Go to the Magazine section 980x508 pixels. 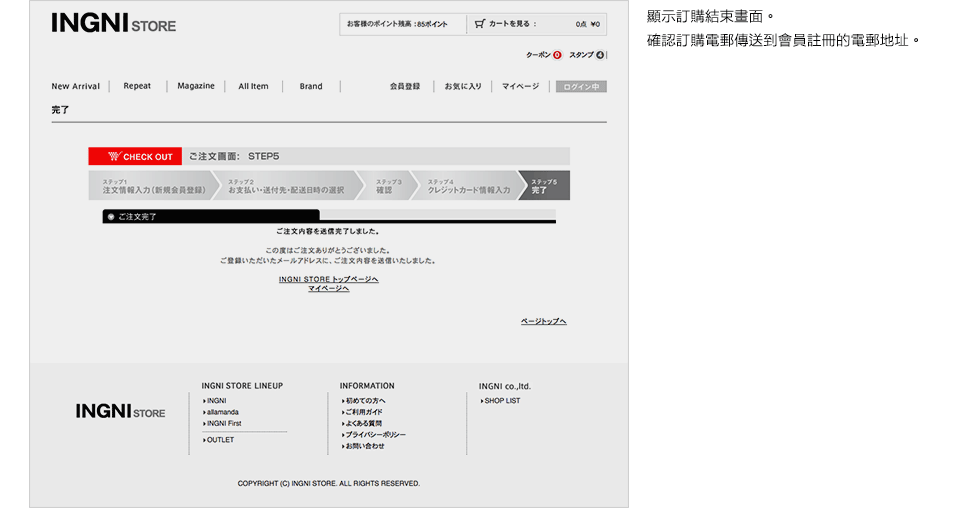pos(196,86)
